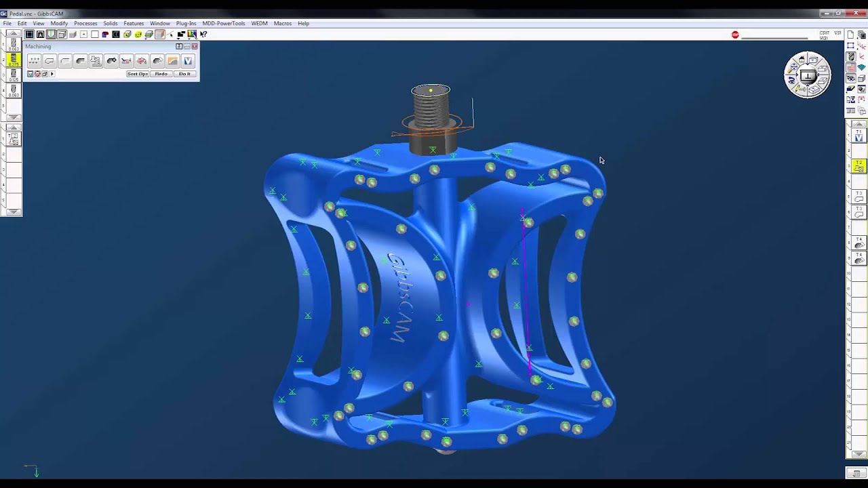Image resolution: width=868 pixels, height=488 pixels.
Task: Toggle the stock display icon in top toolbar
Action: [x=29, y=34]
